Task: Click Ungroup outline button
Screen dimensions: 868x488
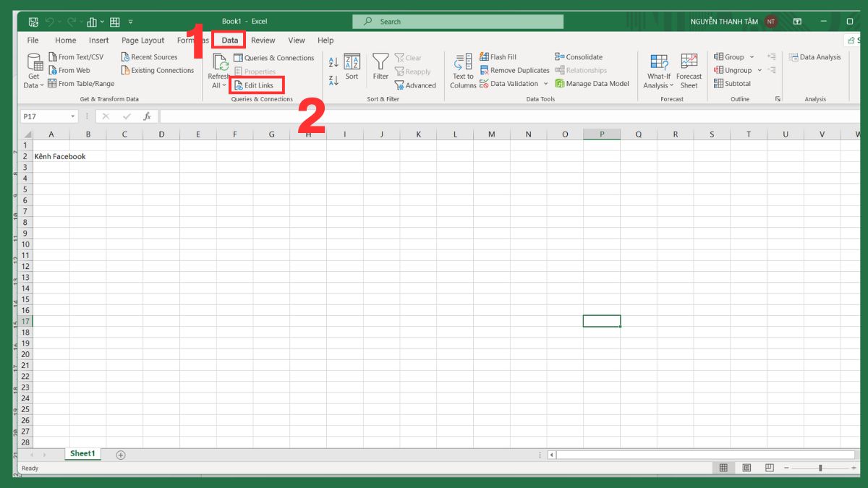Action: coord(733,70)
